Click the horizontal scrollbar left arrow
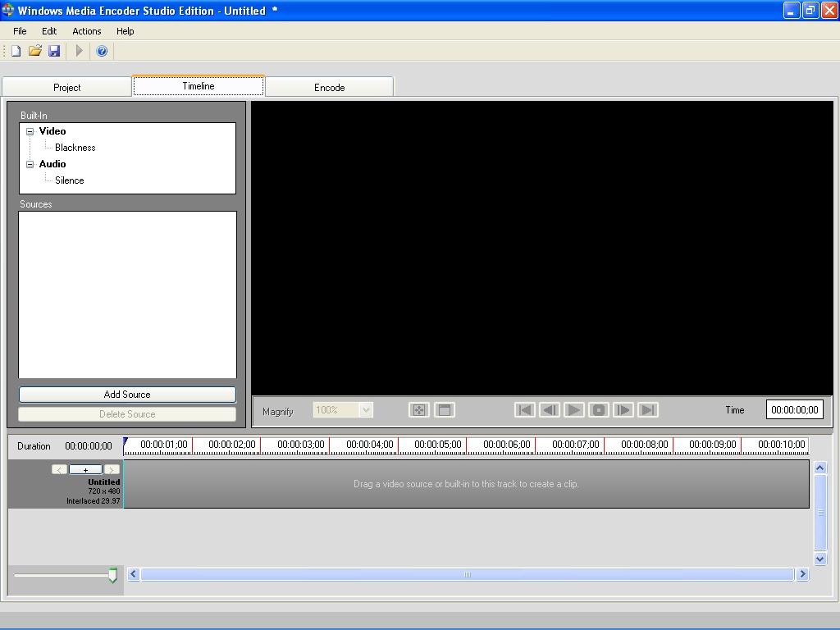The width and height of the screenshot is (840, 630). [134, 574]
